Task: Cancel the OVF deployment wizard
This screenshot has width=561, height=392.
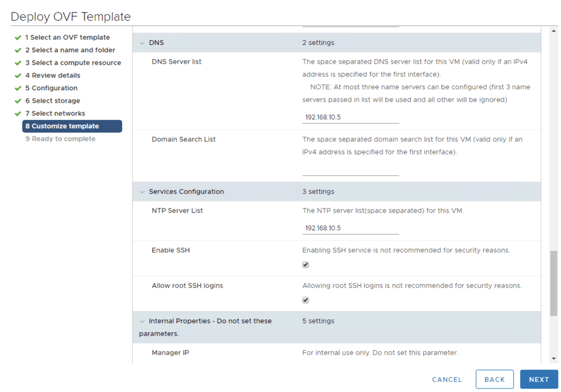Action: [x=446, y=379]
